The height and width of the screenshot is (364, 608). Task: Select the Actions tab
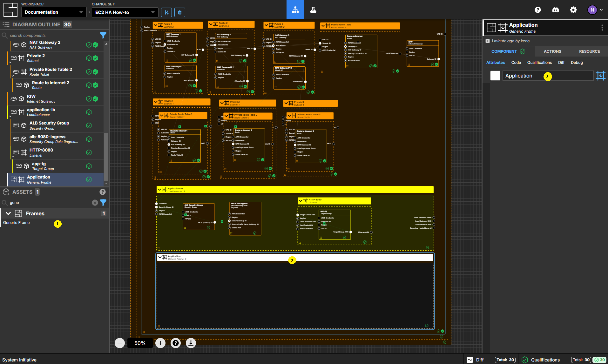tap(552, 51)
